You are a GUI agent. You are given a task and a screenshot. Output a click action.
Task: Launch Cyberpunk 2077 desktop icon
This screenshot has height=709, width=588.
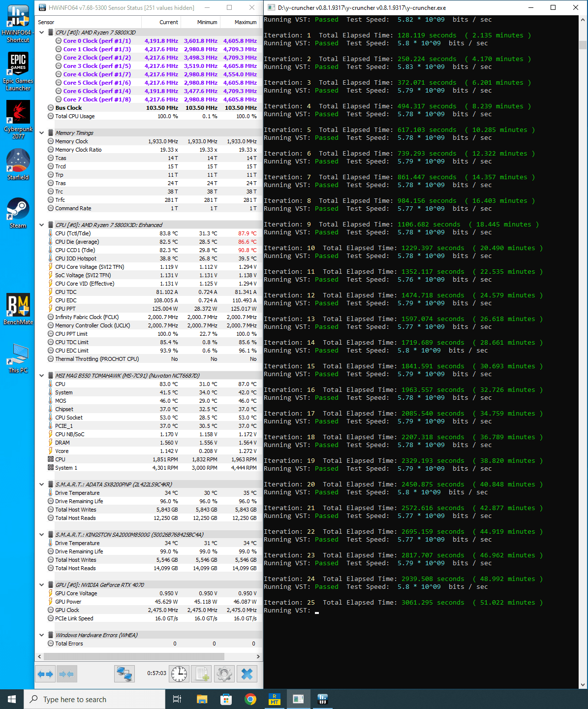pyautogui.click(x=18, y=120)
